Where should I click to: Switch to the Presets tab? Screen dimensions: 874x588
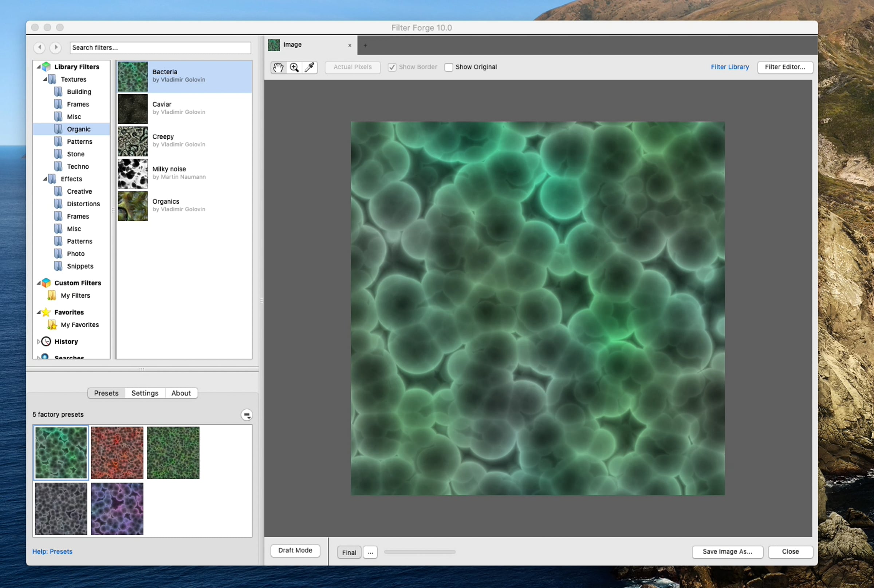(x=106, y=393)
